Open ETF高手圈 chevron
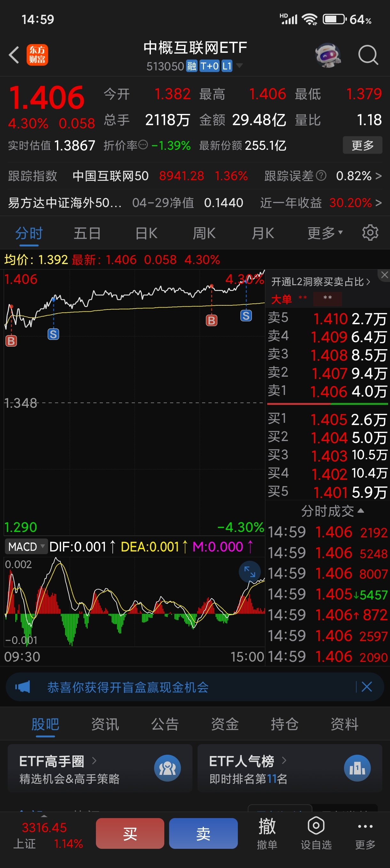 pyautogui.click(x=94, y=760)
